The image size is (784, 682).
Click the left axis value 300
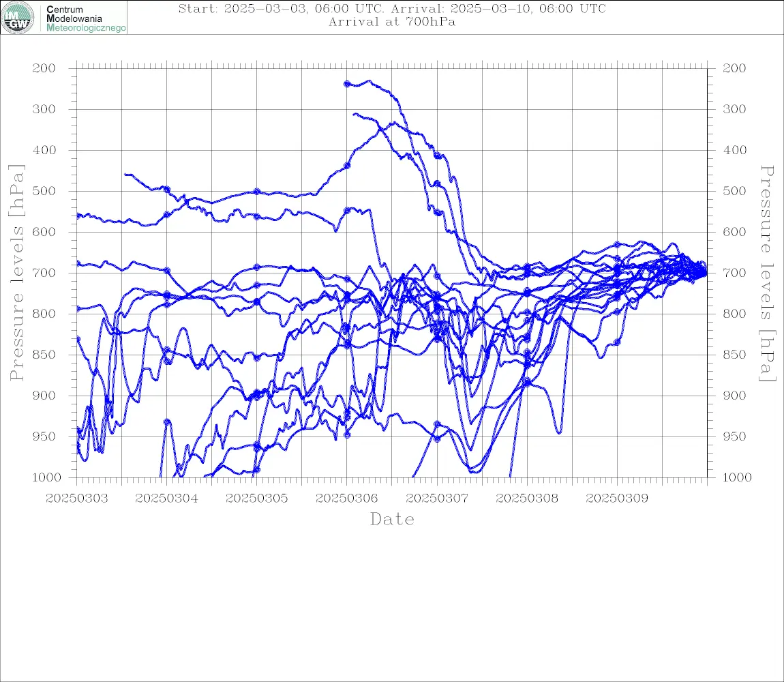[x=44, y=109]
